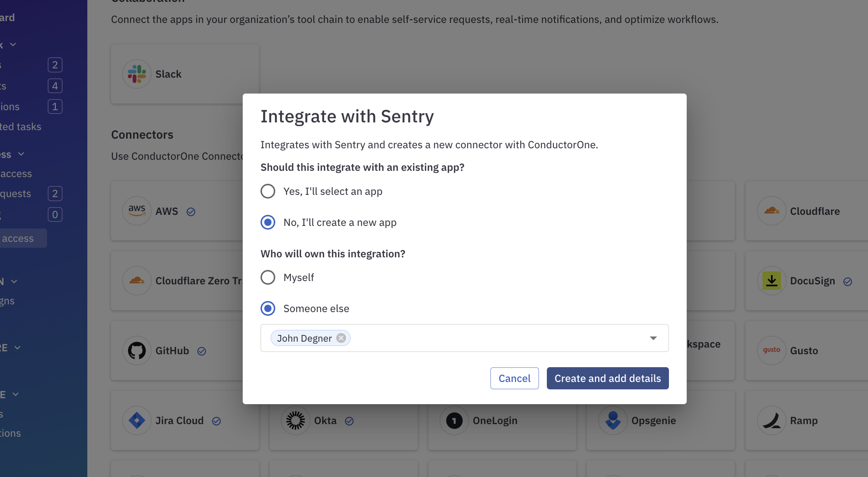Screen dimensions: 868x477
Task: Click Cancel to dismiss the dialog
Action: pos(514,378)
